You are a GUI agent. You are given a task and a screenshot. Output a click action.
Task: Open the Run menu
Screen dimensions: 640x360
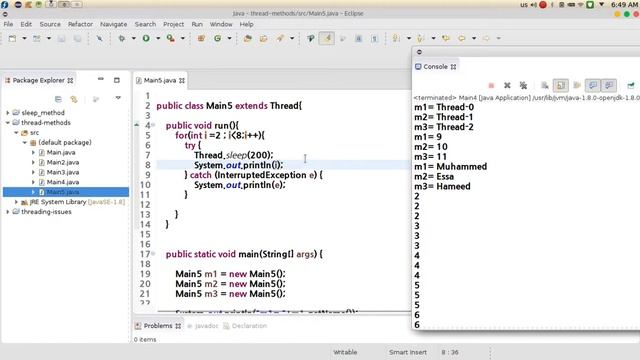pyautogui.click(x=197, y=24)
